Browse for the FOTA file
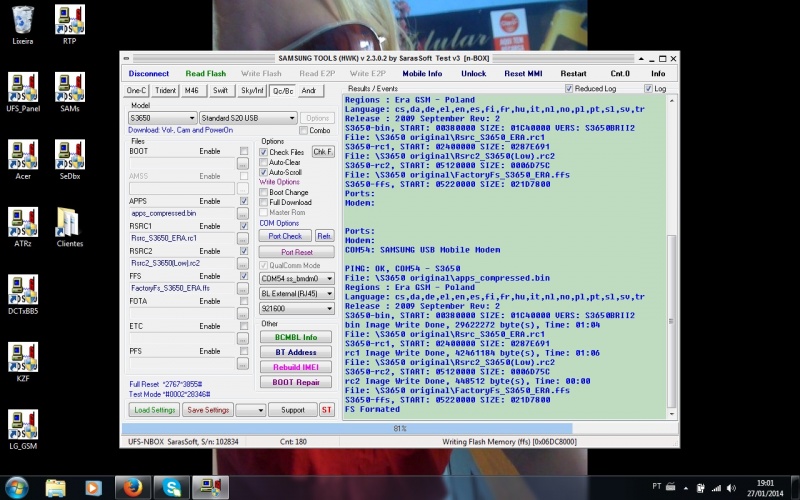 (x=242, y=313)
